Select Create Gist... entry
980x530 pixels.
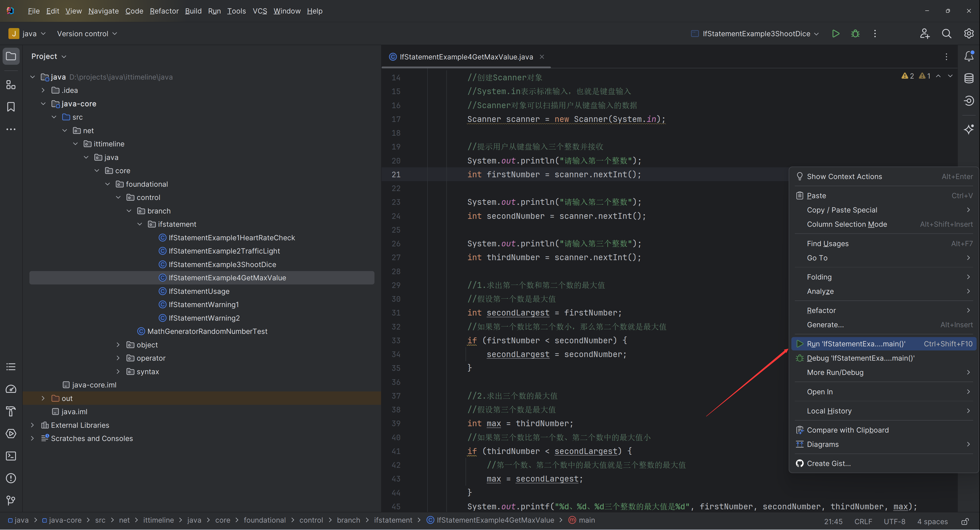tap(884, 463)
